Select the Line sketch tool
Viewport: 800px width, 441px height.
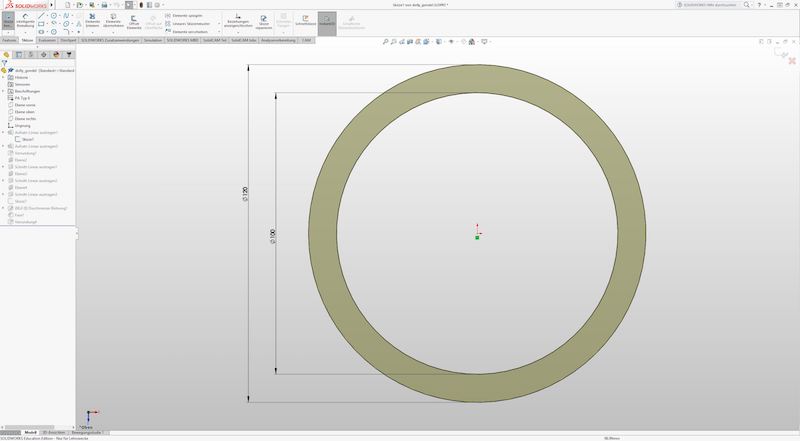coord(41,15)
